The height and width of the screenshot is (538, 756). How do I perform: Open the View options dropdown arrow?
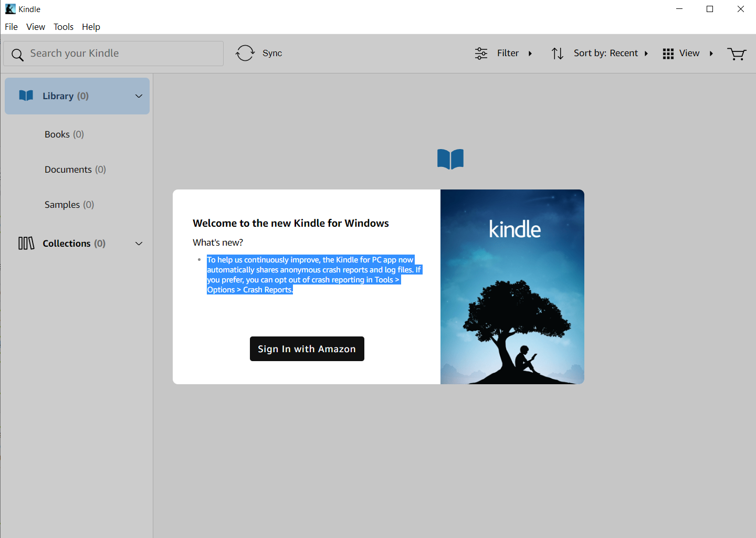pos(711,53)
